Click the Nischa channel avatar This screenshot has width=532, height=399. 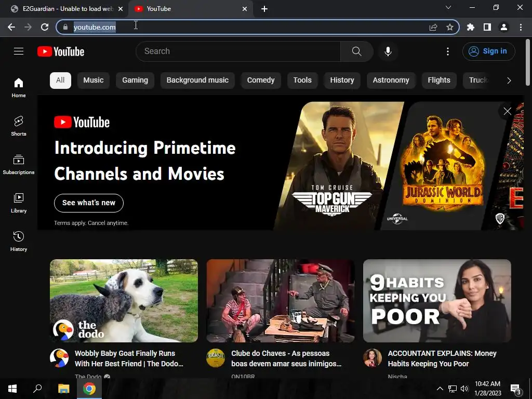pyautogui.click(x=373, y=358)
